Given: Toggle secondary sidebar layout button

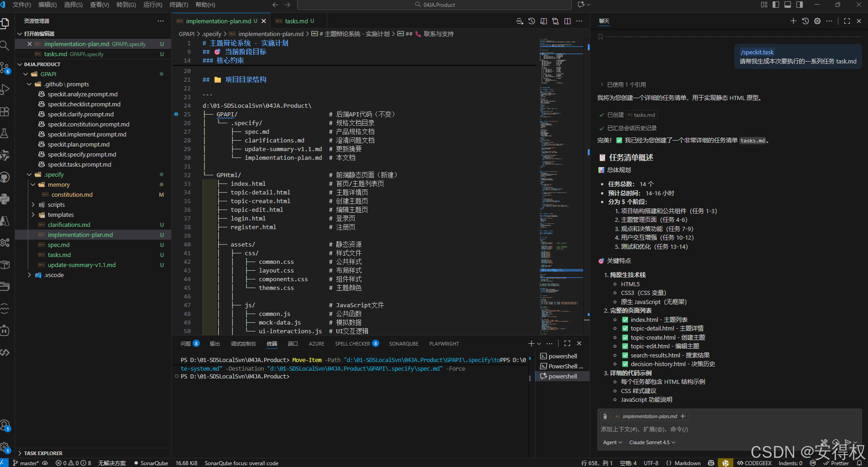Looking at the screenshot, I should point(800,5).
